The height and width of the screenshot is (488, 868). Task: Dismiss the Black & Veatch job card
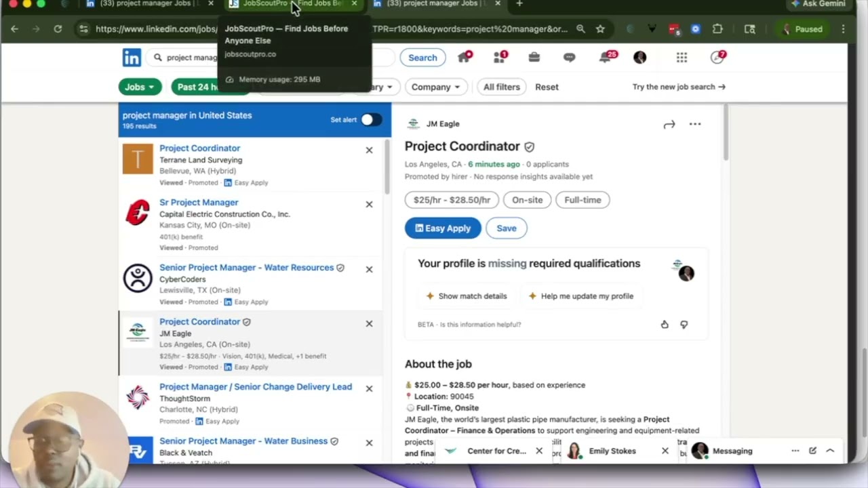click(369, 443)
